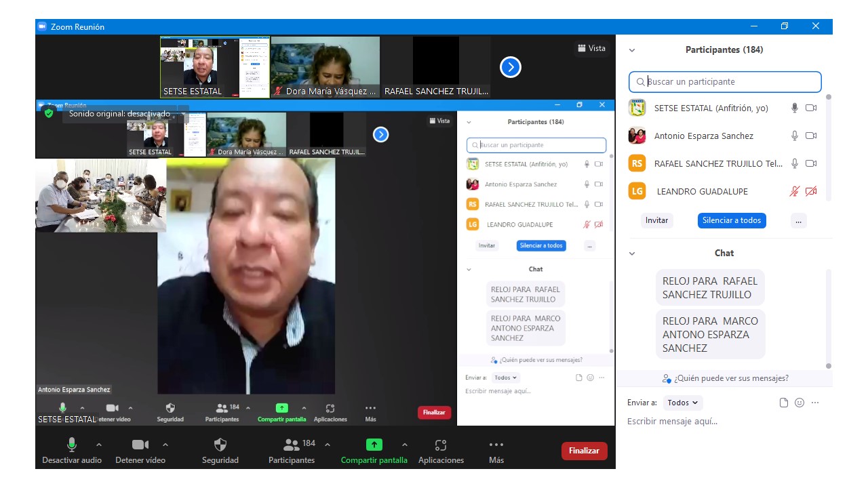Unmute LEANDRO GUADALUPE's microphone in right panel
Image resolution: width=868 pixels, height=488 pixels.
[795, 192]
